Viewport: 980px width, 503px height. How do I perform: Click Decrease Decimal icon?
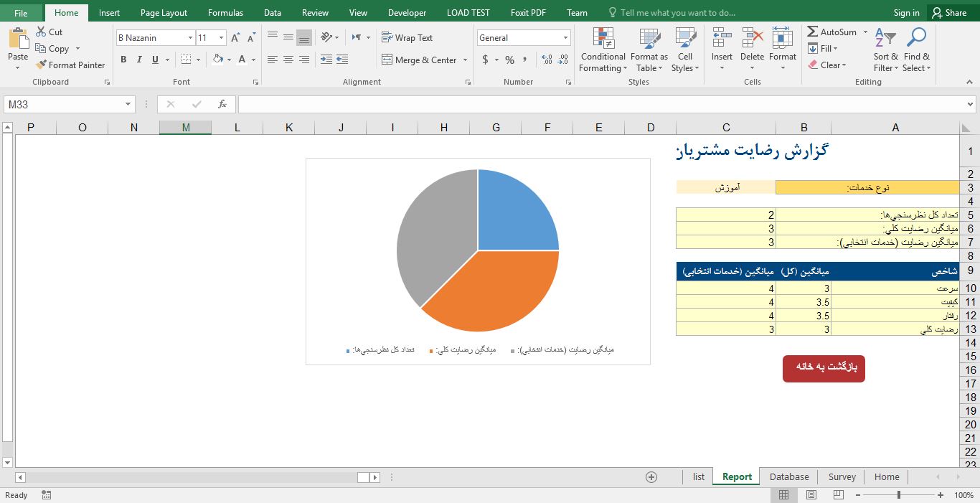[x=563, y=60]
